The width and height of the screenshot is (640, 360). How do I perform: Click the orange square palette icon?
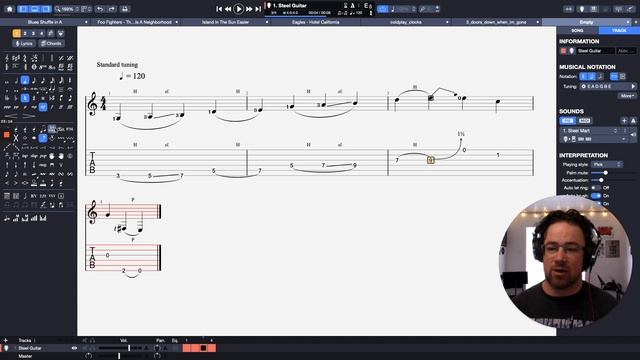click(7, 135)
